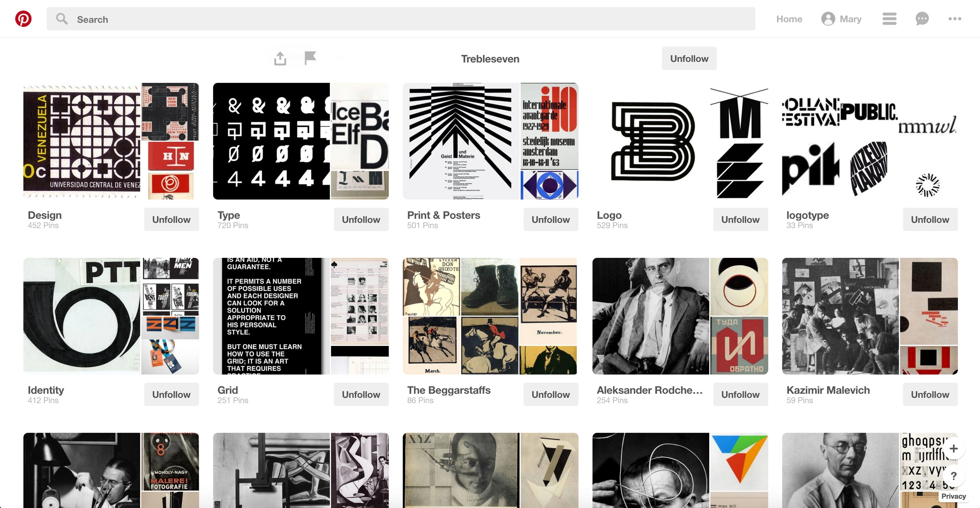Click the Geist und Materie poster thumbnail
Screen dimensions: 980x508
[x=461, y=141]
